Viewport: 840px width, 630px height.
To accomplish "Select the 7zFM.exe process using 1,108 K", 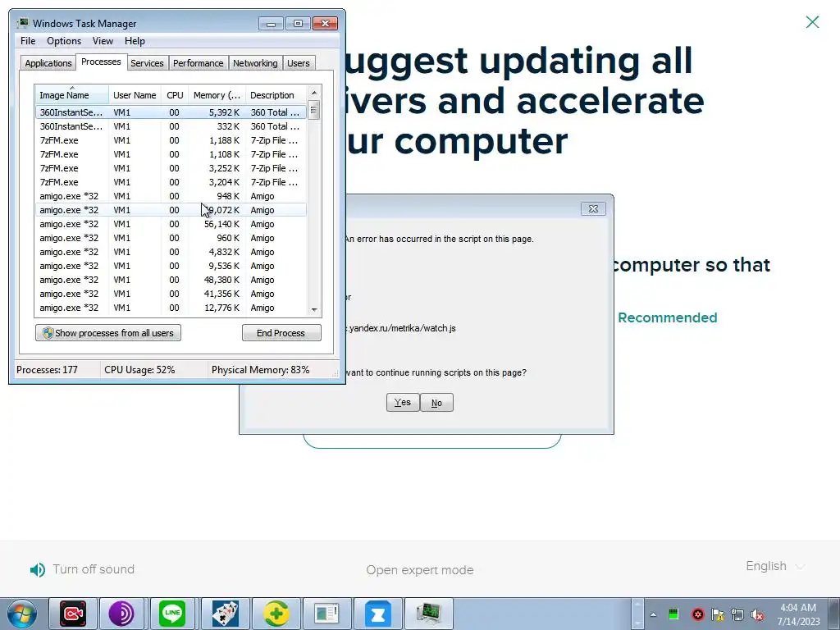I will click(171, 154).
